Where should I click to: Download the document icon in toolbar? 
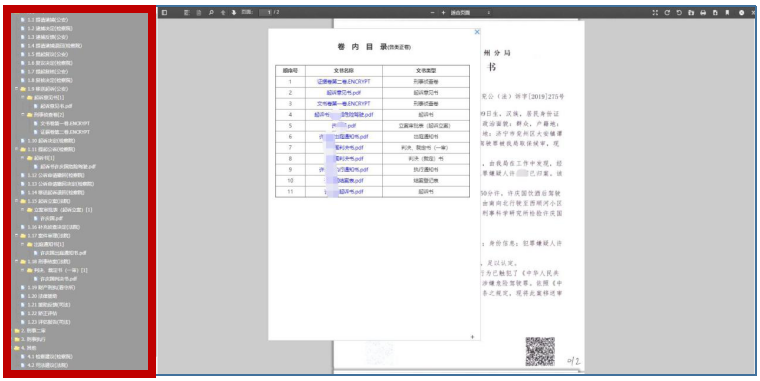click(715, 13)
